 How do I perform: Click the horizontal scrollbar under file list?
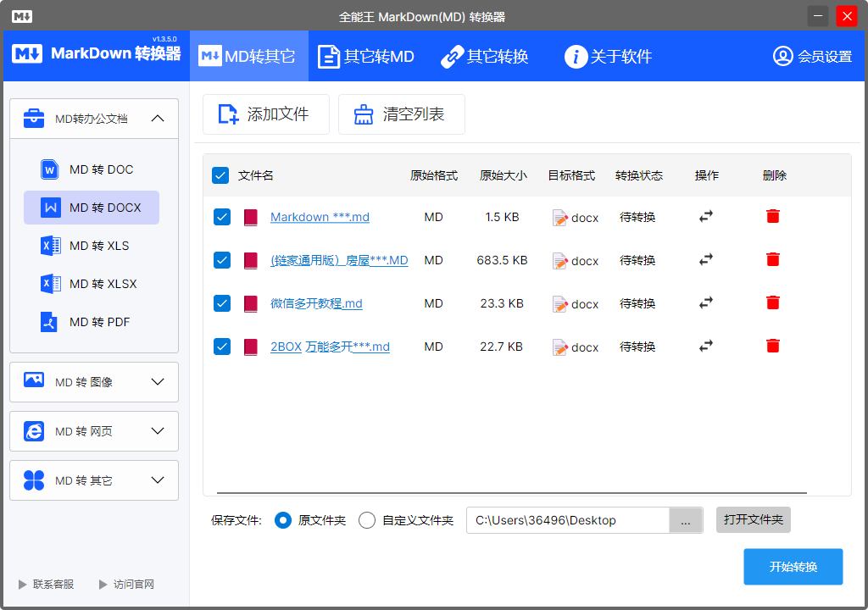(x=511, y=492)
